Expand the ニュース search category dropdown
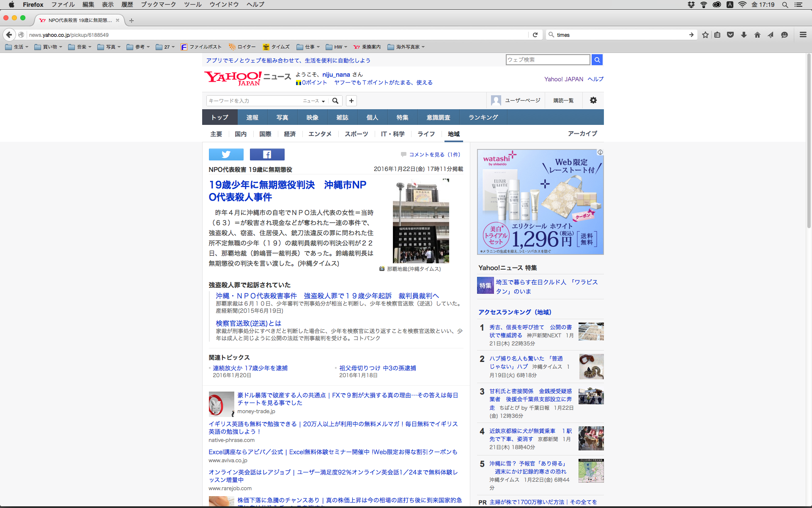This screenshot has height=508, width=812. [x=314, y=101]
